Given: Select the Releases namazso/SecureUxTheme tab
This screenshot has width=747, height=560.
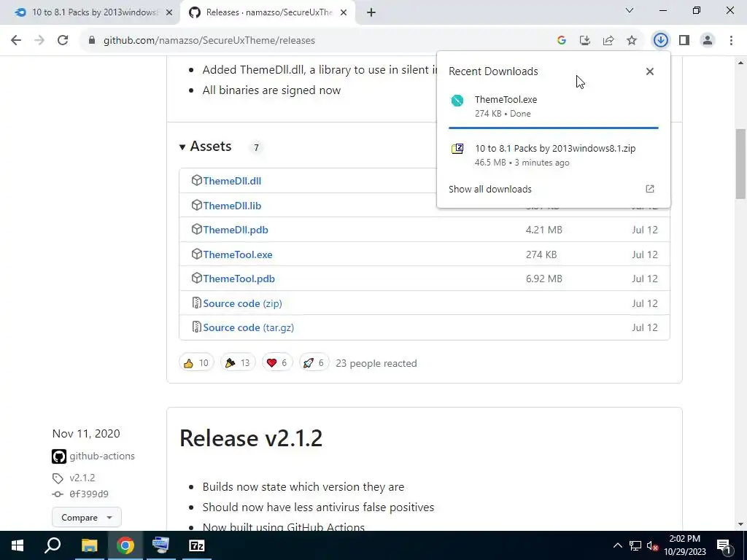Looking at the screenshot, I should pos(267,12).
